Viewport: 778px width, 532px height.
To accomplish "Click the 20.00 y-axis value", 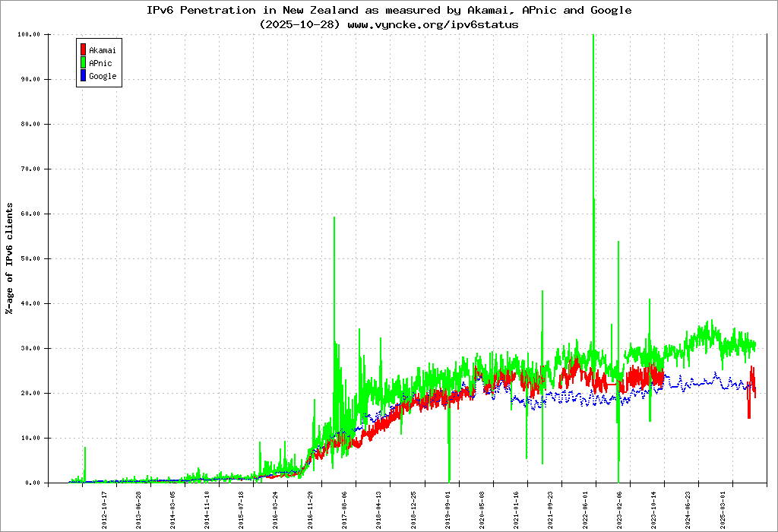I will (x=30, y=393).
